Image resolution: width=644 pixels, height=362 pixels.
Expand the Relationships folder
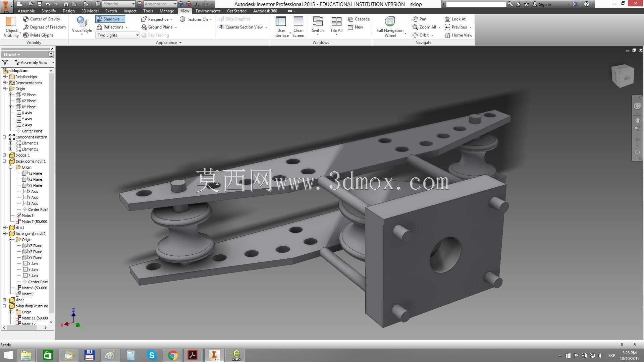coord(4,77)
